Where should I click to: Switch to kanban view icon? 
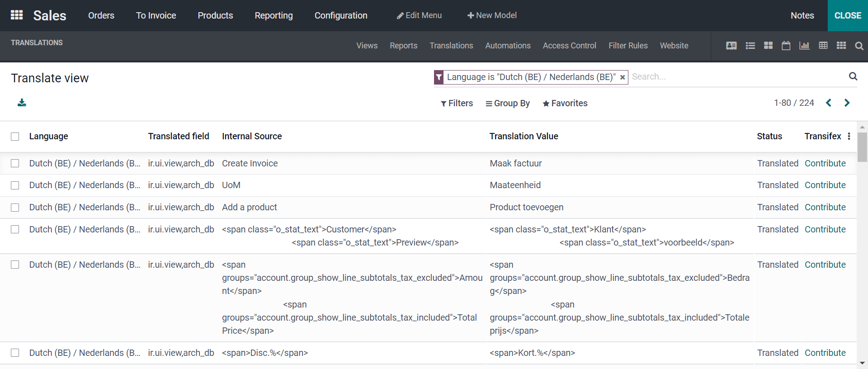[768, 46]
